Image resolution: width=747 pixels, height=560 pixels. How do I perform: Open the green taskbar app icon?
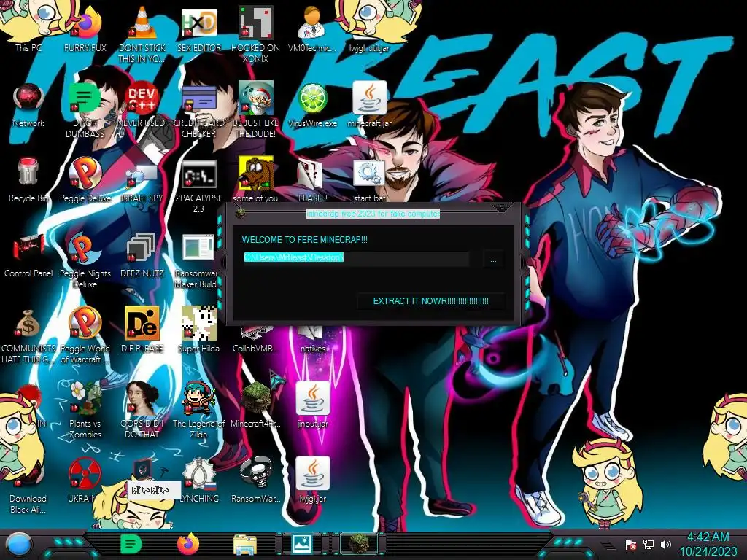131,544
